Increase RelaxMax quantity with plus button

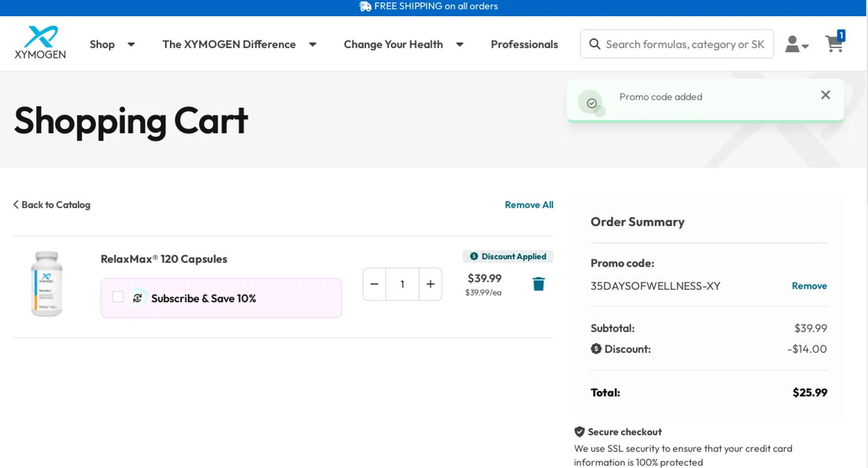pyautogui.click(x=431, y=284)
